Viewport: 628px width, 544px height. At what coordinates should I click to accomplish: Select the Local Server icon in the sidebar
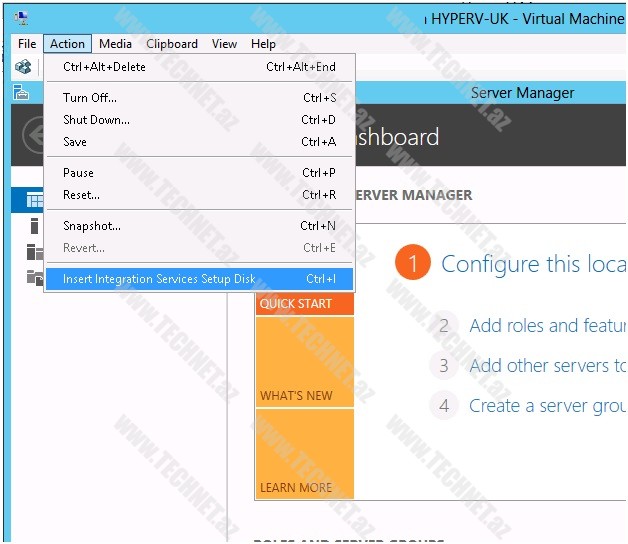coord(34,226)
